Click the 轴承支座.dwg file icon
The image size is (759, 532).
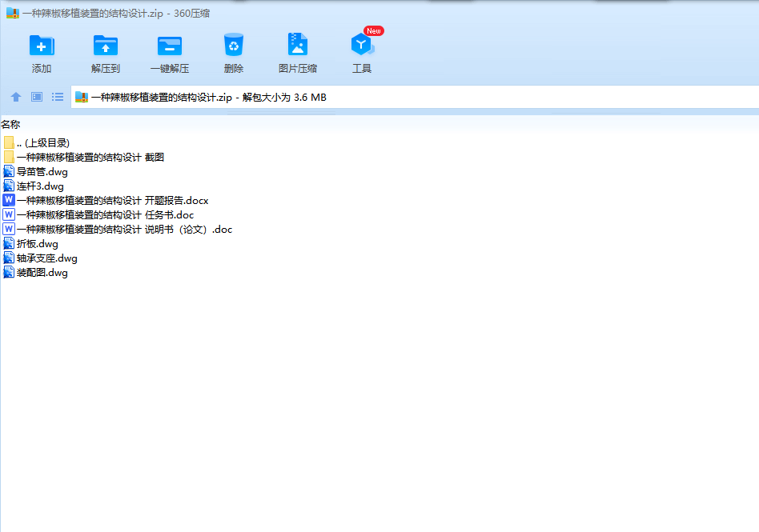coord(9,258)
